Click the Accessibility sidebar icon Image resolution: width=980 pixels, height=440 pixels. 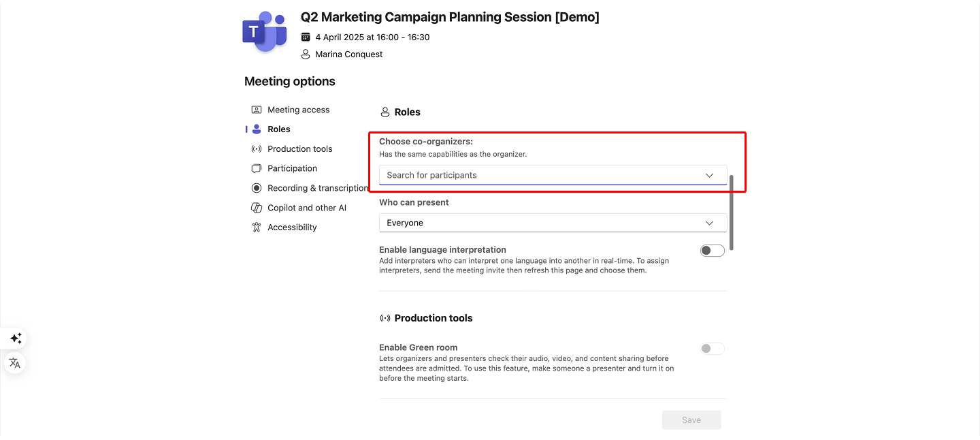(x=256, y=227)
